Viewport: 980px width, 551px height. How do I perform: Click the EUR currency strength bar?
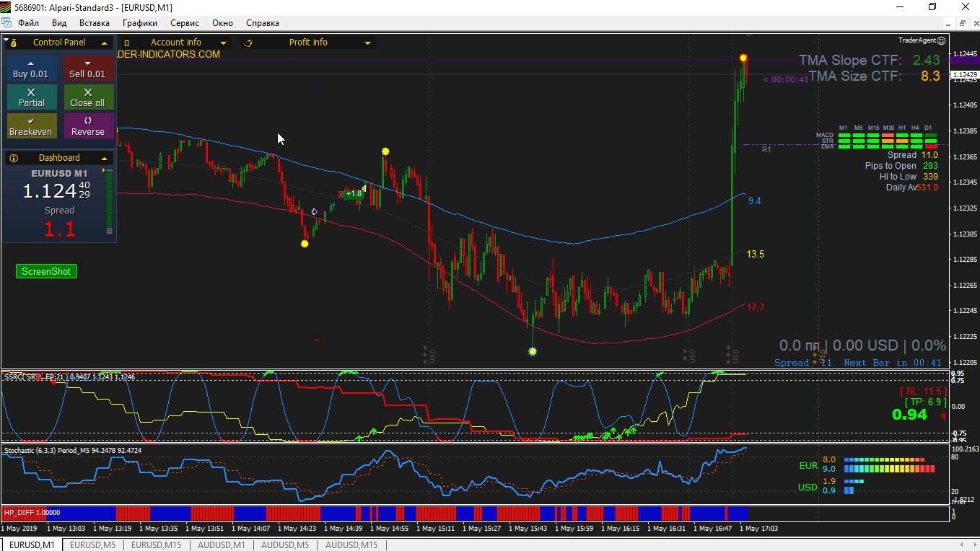pyautogui.click(x=889, y=464)
